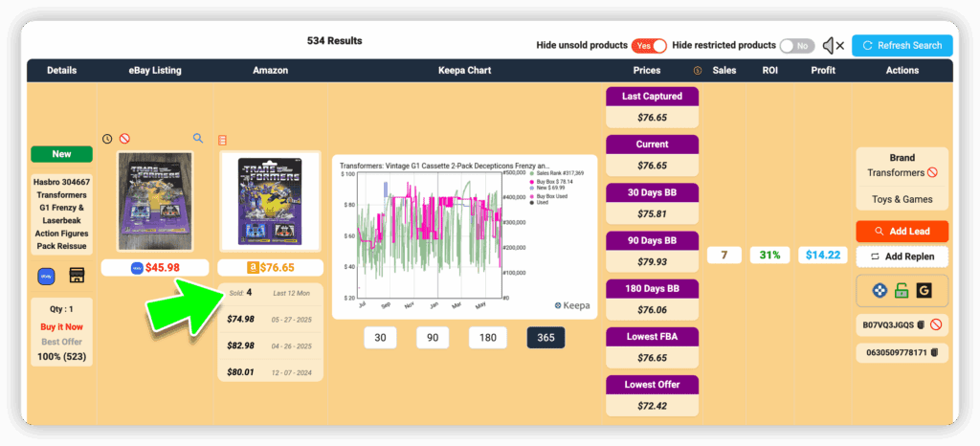Click the black G icon in Actions
This screenshot has width=980, height=446.
pyautogui.click(x=924, y=290)
